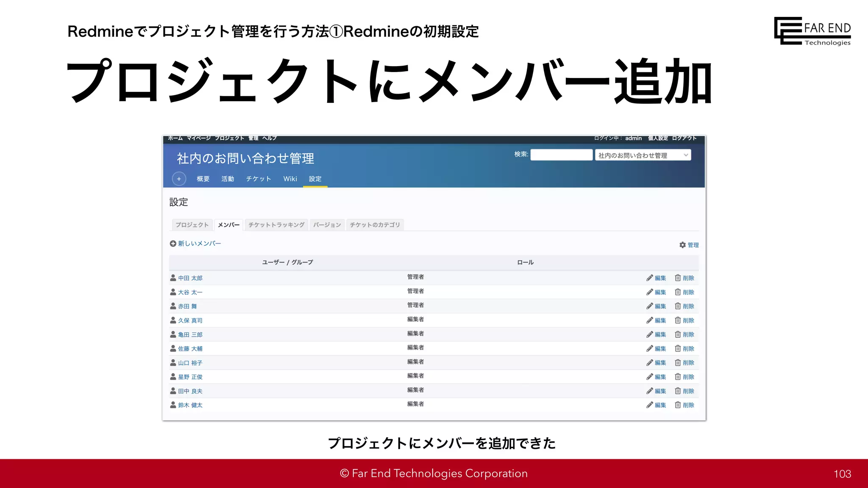
Task: Click プロジェクト in the top menu bar
Action: [229, 138]
